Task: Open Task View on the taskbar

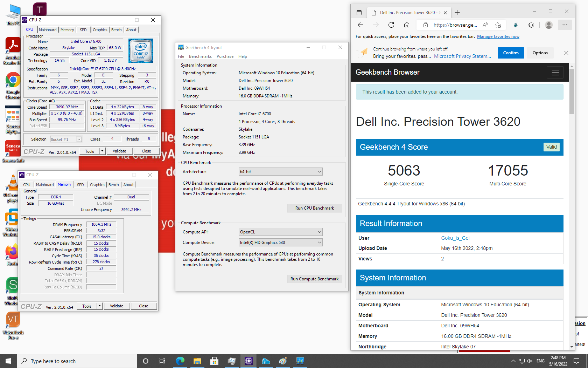Action: click(162, 361)
